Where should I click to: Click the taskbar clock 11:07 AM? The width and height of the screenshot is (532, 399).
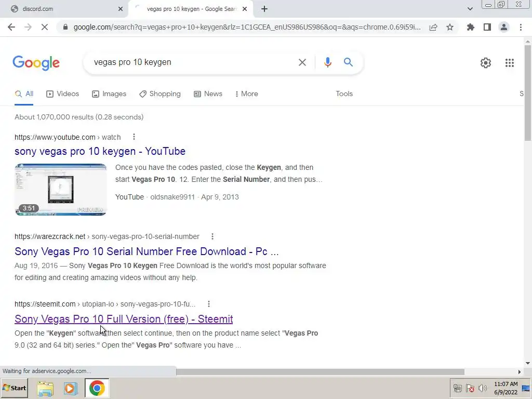[506, 384]
